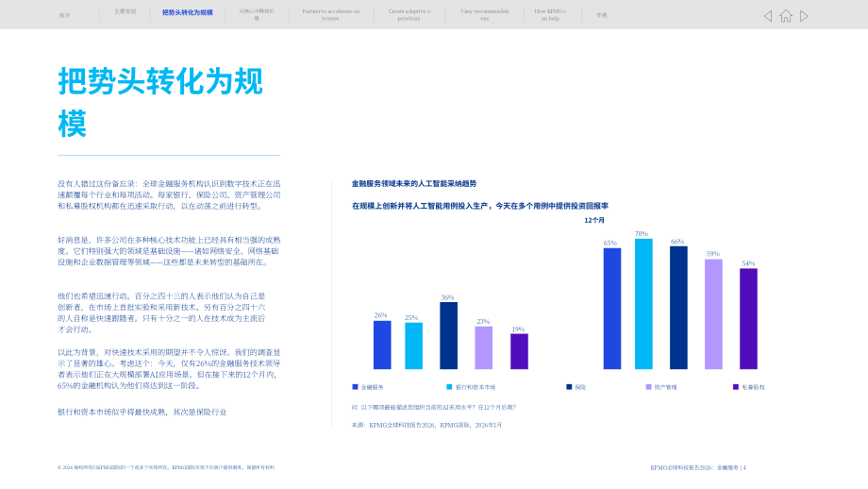This screenshot has width=868, height=489.
Task: Click the purple 54% bar
Action: [748, 319]
